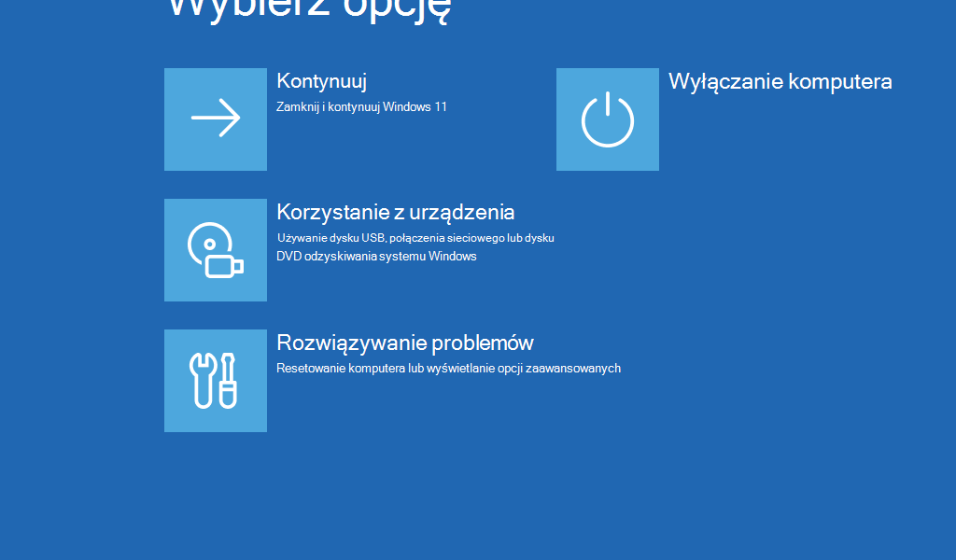956x560 pixels.
Task: Click the Wyłączanie komputera label
Action: (x=780, y=82)
